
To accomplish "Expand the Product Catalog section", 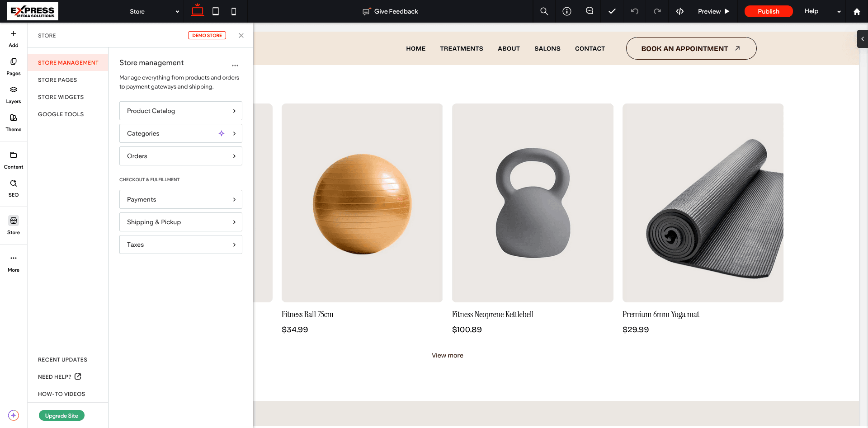I will point(180,111).
